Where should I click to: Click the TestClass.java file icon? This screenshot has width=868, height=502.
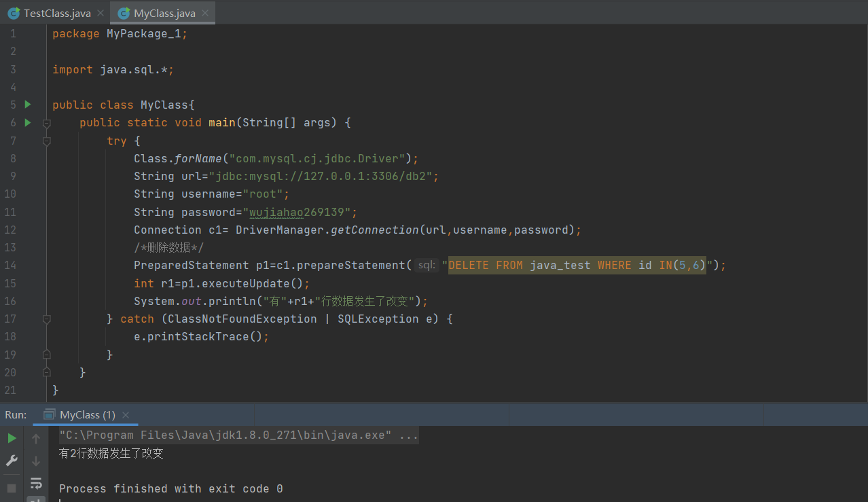(14, 14)
